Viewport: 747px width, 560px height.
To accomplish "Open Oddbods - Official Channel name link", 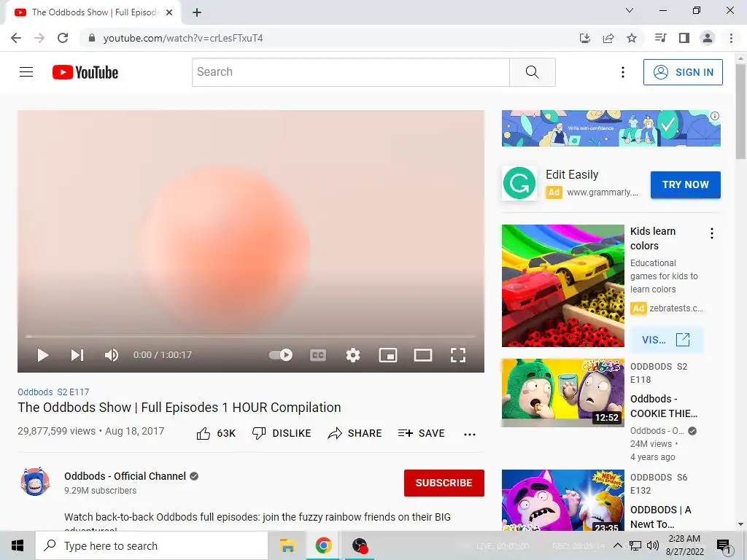I will (x=125, y=476).
